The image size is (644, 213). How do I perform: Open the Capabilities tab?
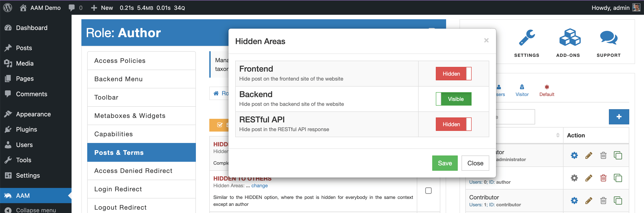[142, 134]
